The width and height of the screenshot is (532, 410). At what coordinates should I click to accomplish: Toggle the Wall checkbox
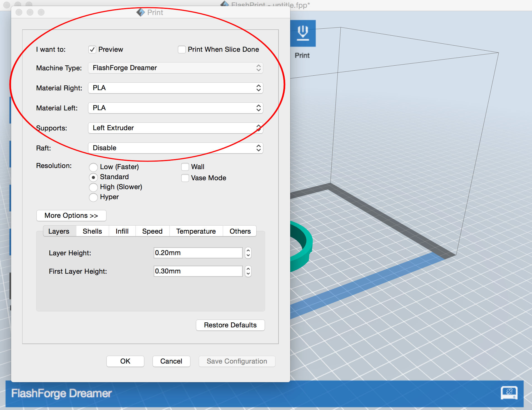point(185,167)
